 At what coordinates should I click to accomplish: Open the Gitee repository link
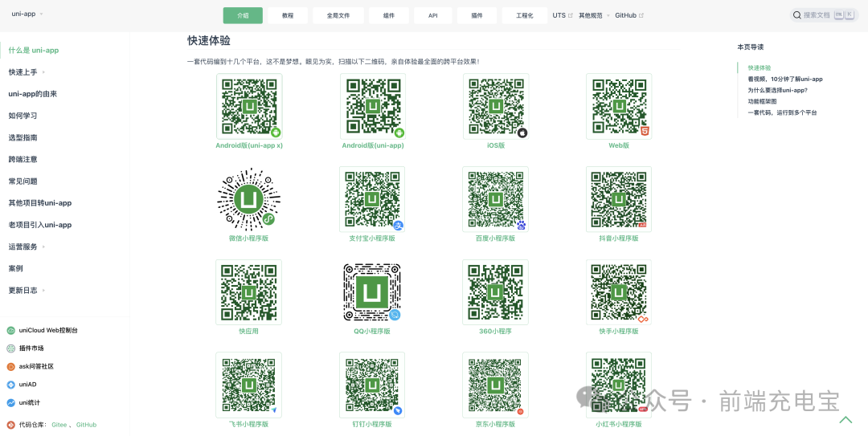click(59, 425)
